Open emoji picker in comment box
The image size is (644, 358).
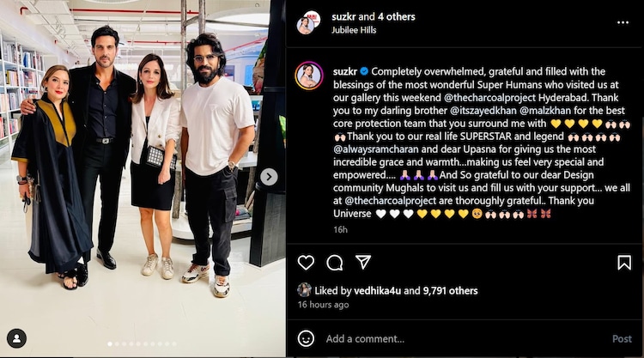coord(306,339)
